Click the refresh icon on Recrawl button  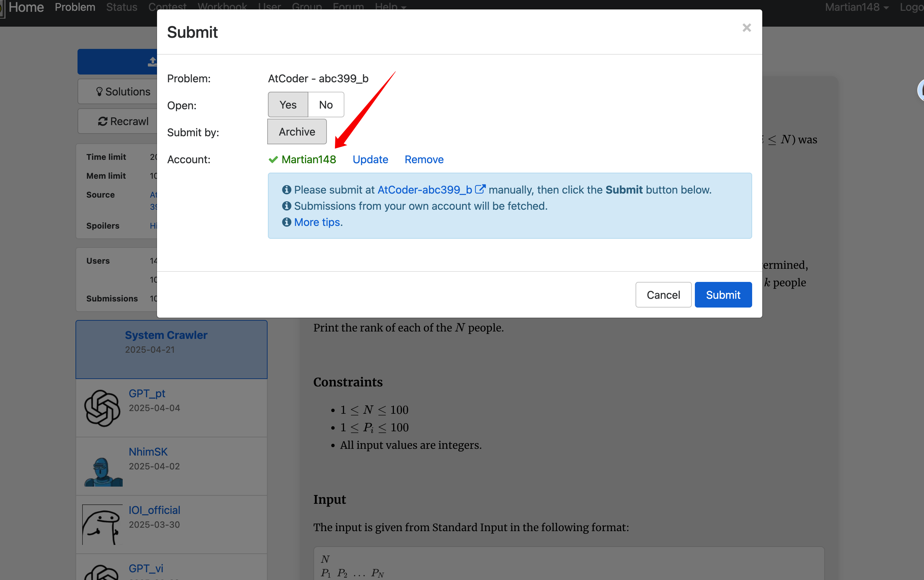(103, 121)
